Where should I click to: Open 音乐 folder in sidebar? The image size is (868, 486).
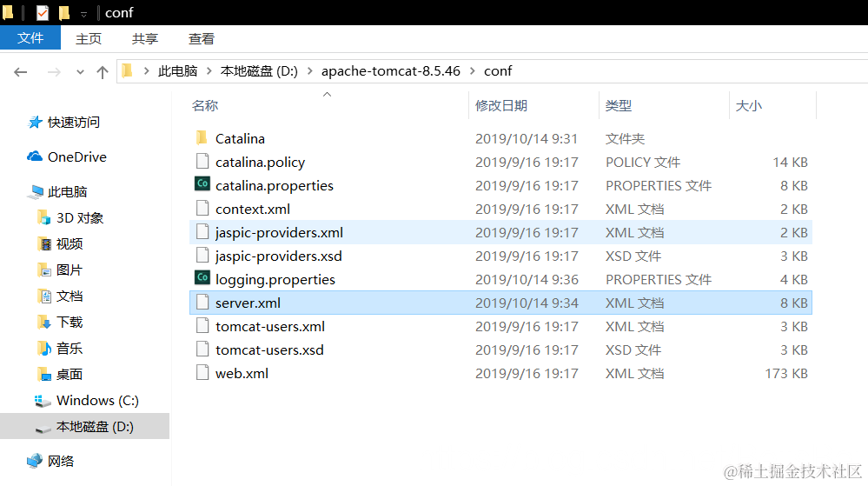point(70,348)
